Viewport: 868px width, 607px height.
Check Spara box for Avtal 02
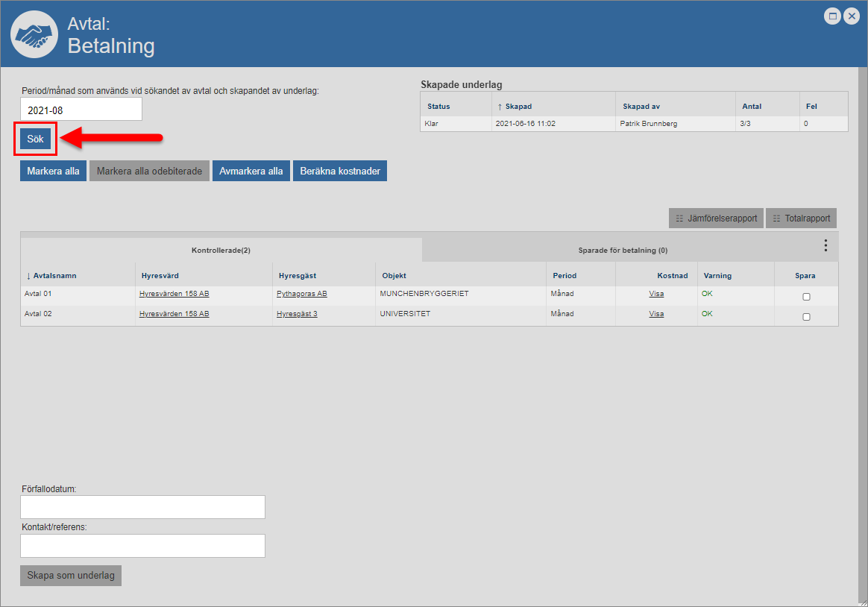806,317
